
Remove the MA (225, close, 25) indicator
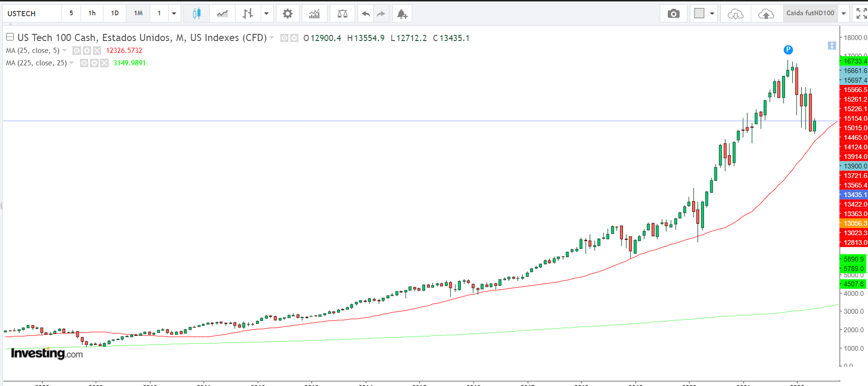pyautogui.click(x=104, y=63)
